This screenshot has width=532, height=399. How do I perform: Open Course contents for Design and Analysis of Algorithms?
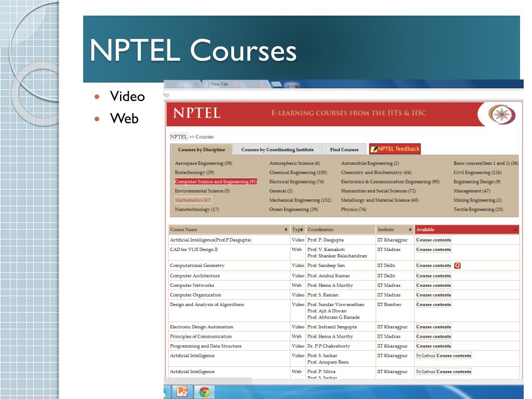point(434,304)
